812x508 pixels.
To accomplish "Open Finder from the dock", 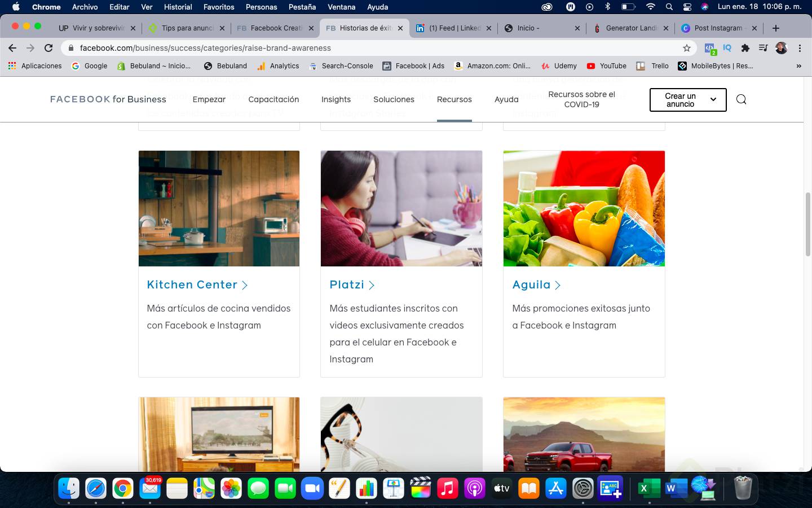I will pyautogui.click(x=69, y=488).
